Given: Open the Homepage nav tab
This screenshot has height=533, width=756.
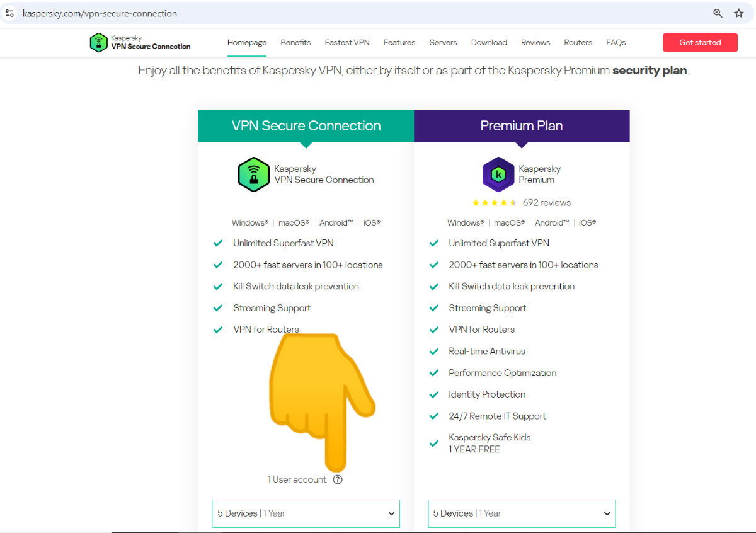Looking at the screenshot, I should click(x=247, y=43).
